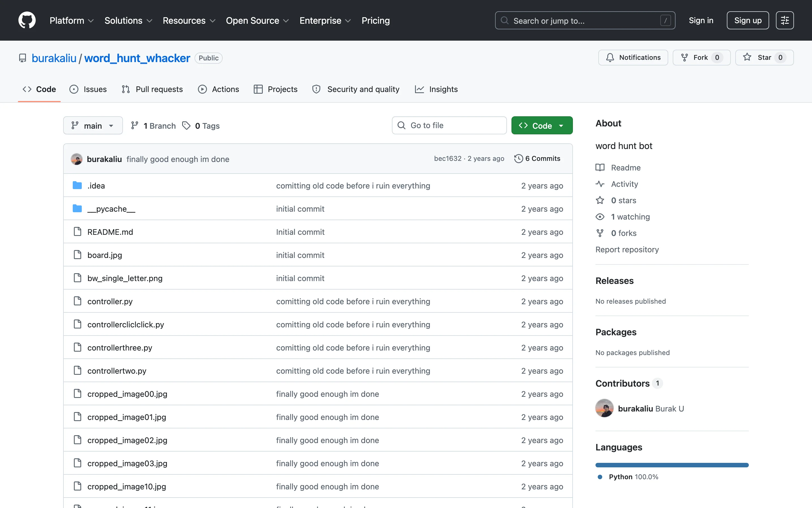The height and width of the screenshot is (508, 812).
Task: Click the Readme book icon in About
Action: pos(600,167)
